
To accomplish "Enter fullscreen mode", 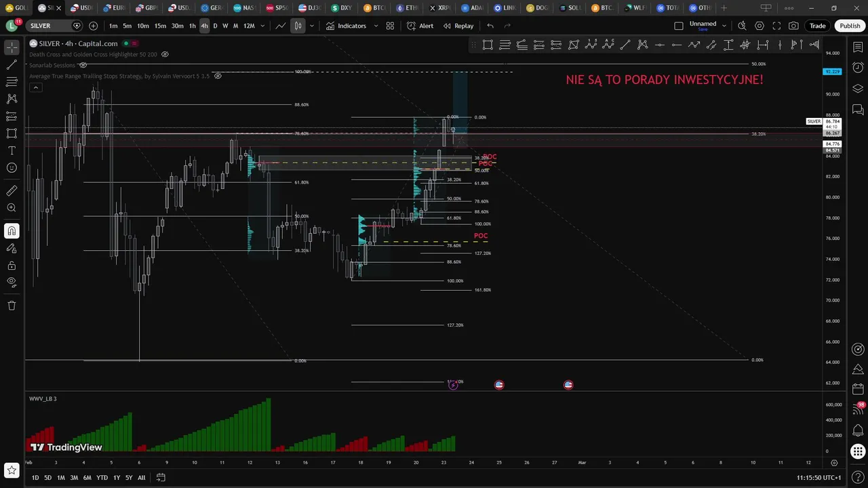I will click(776, 26).
